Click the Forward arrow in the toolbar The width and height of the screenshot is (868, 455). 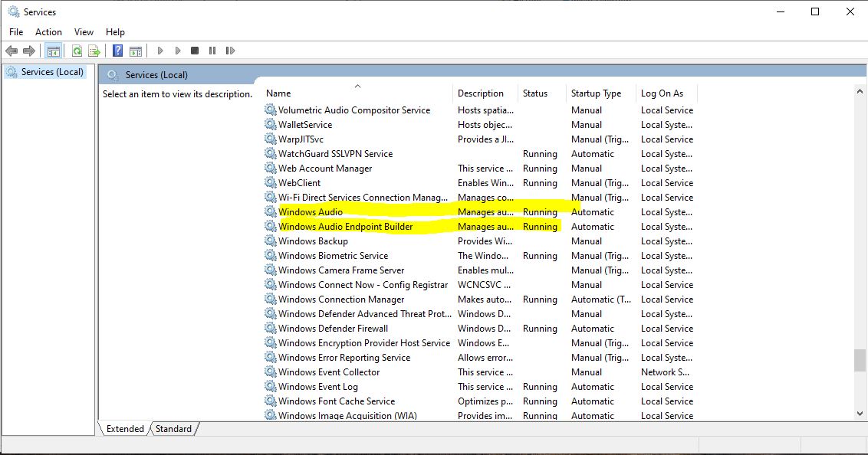pos(29,51)
